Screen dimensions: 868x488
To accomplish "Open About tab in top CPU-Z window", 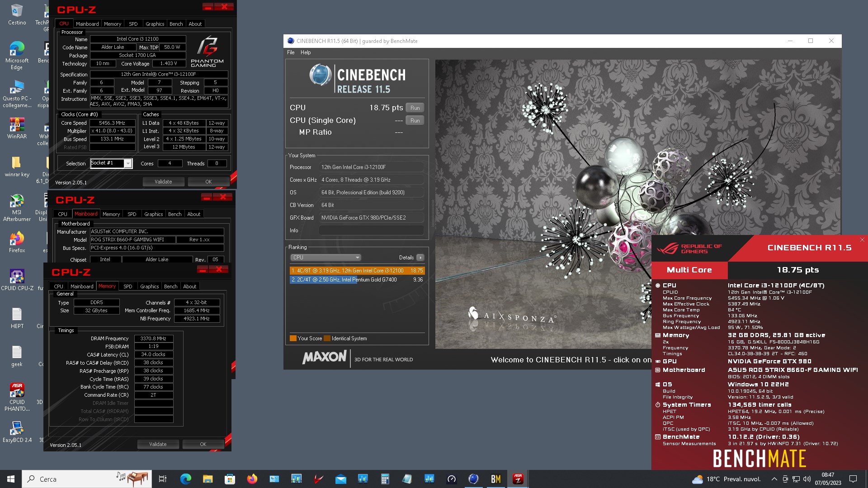I will pyautogui.click(x=195, y=24).
